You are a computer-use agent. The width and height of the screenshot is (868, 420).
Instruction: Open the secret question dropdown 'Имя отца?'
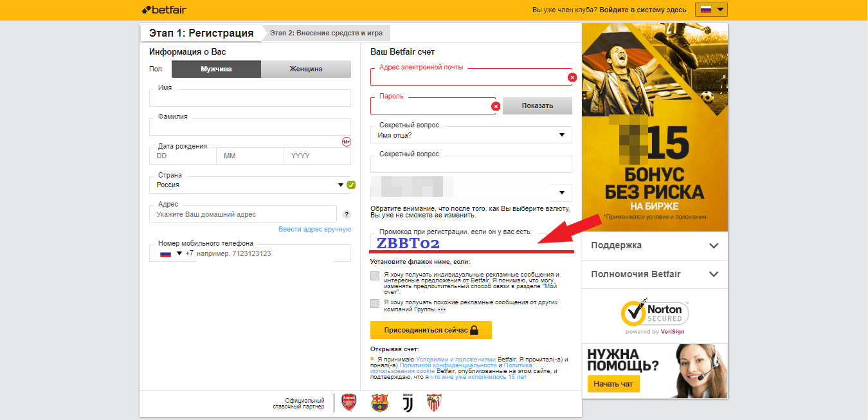471,134
